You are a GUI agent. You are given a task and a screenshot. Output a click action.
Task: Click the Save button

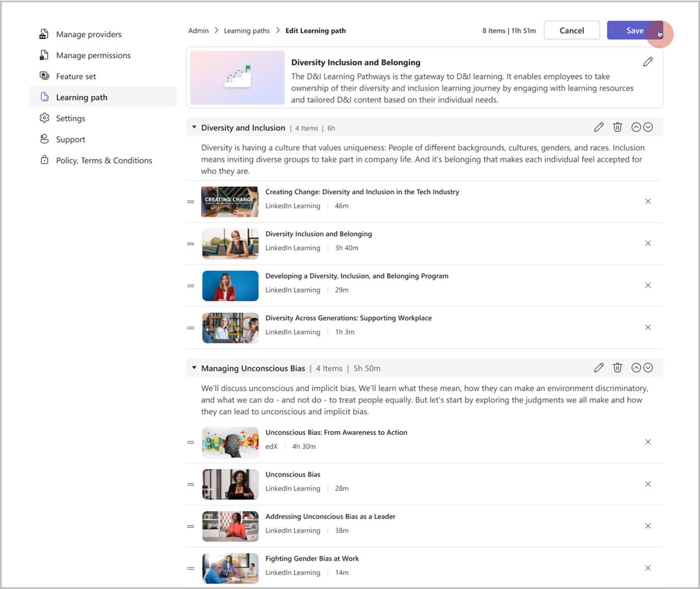(x=634, y=30)
